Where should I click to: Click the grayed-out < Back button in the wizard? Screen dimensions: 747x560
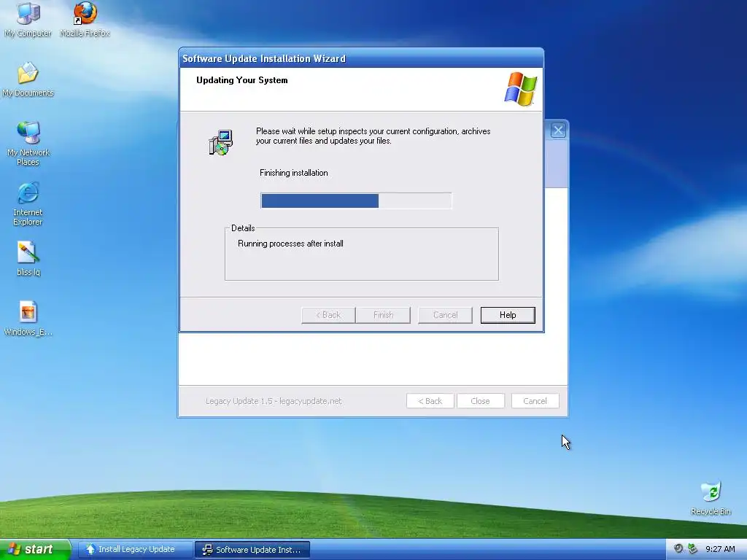coord(328,315)
